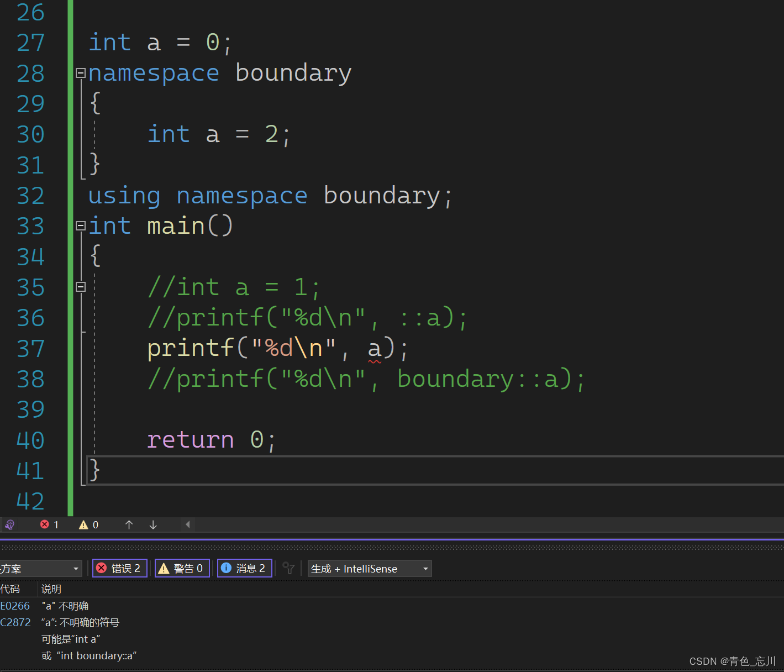This screenshot has height=672, width=784.
Task: Jump to next issue with the down arrow
Action: click(x=153, y=524)
